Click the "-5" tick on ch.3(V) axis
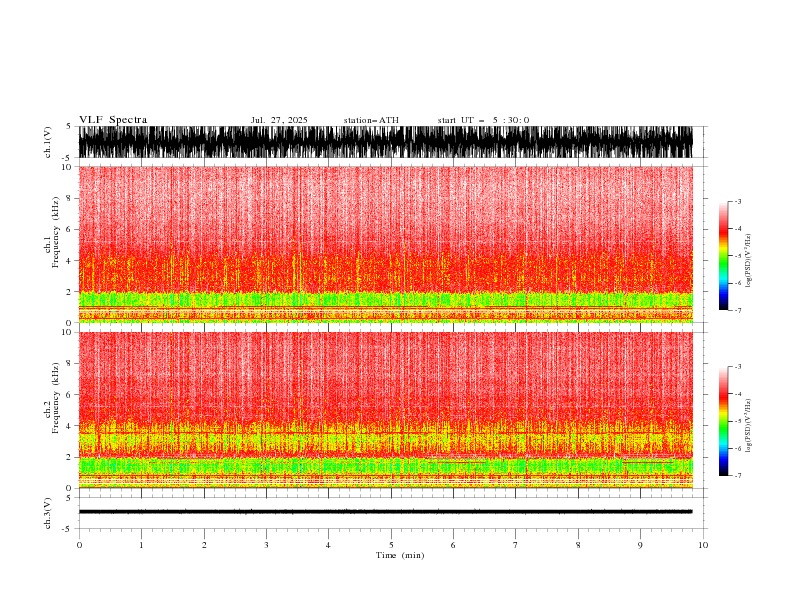 coord(68,529)
